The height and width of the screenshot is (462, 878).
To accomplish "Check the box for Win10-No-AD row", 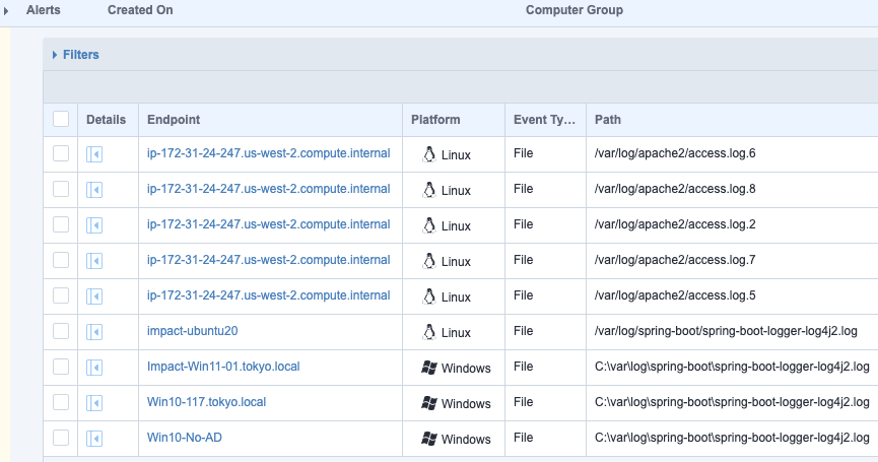I will click(61, 438).
